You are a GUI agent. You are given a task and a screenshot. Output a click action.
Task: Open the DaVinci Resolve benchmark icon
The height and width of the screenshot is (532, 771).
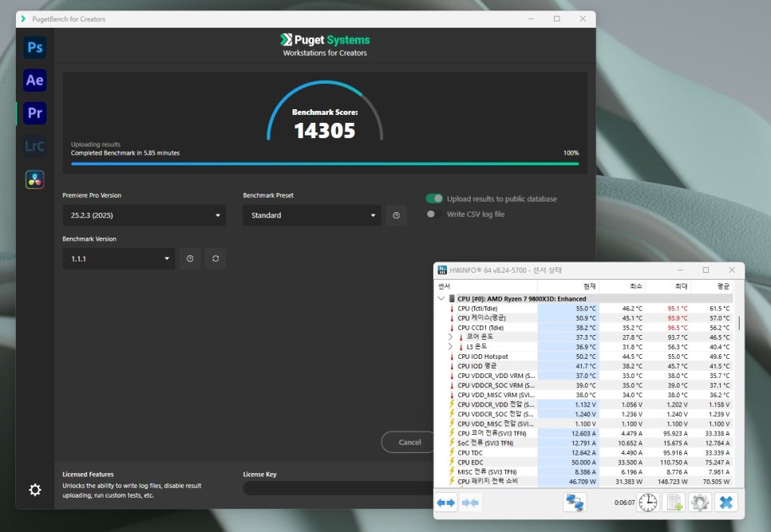click(35, 179)
